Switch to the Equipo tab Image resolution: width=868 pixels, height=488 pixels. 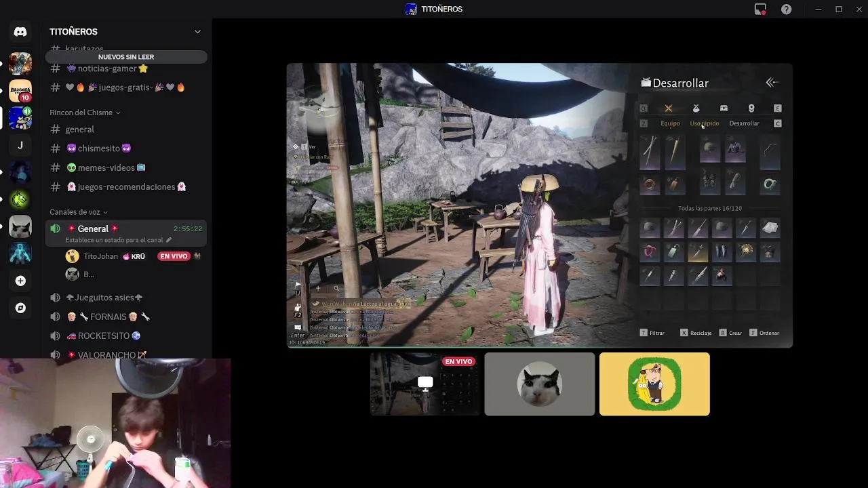[x=670, y=123]
